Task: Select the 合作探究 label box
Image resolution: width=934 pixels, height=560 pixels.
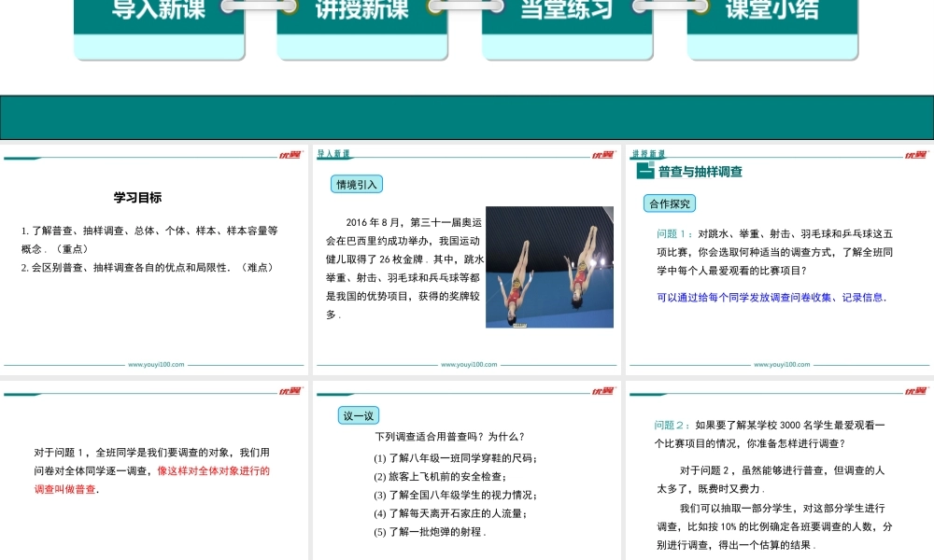Action: 670,203
